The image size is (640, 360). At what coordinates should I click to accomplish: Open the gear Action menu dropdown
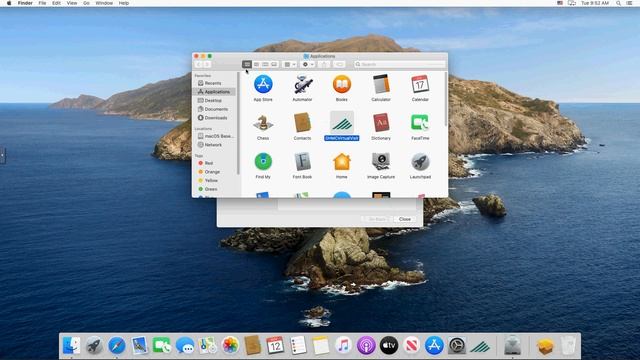click(x=308, y=64)
